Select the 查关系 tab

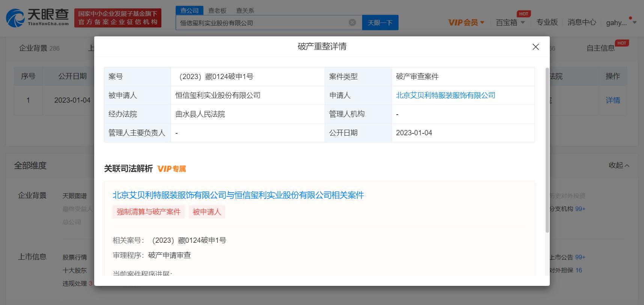click(245, 10)
